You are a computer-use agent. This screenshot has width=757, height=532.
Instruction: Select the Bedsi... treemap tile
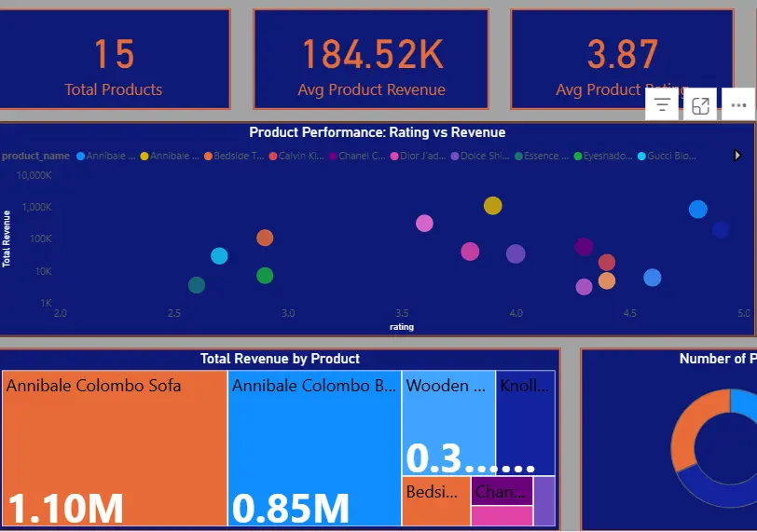pos(436,500)
